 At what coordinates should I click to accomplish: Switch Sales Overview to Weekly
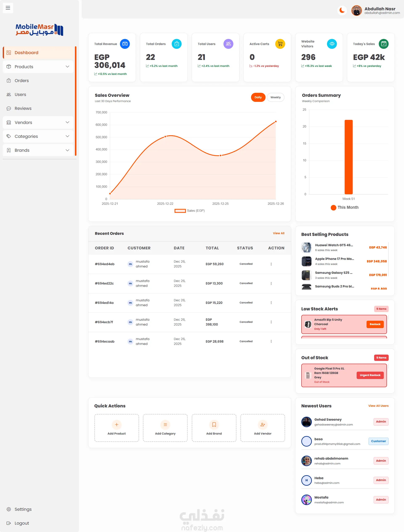[275, 97]
